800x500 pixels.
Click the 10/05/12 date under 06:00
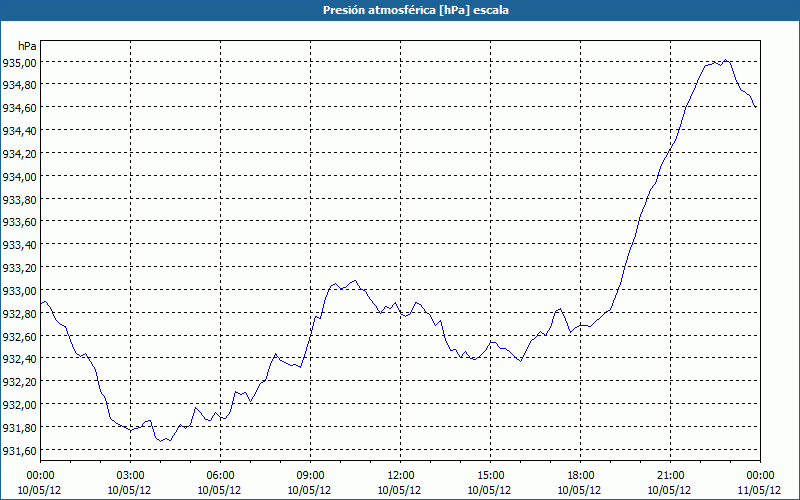(219, 490)
